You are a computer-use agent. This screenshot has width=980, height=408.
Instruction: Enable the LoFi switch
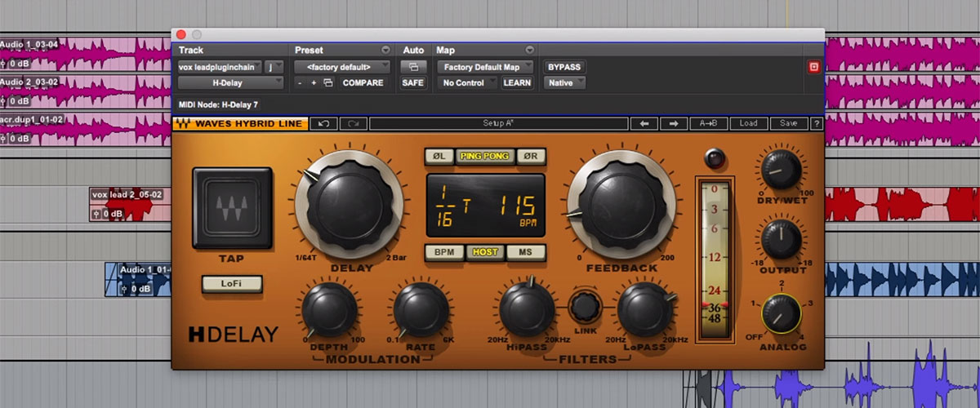(x=233, y=284)
